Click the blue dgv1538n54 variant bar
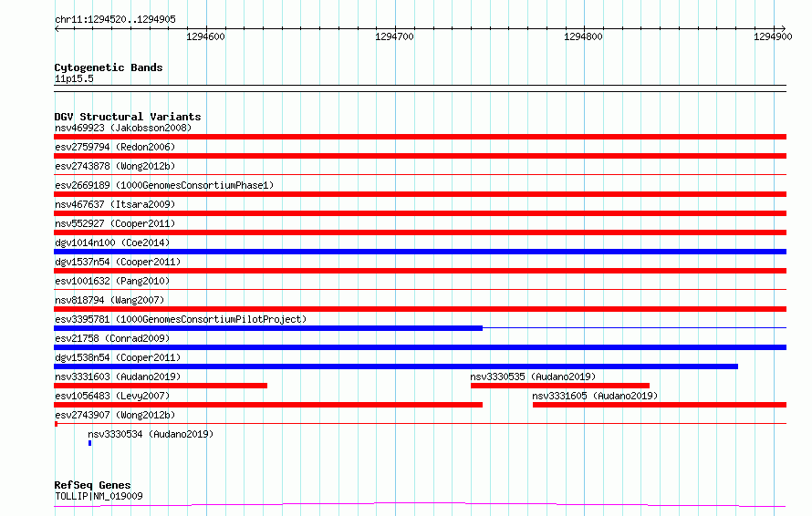This screenshot has width=812, height=516. [x=396, y=366]
